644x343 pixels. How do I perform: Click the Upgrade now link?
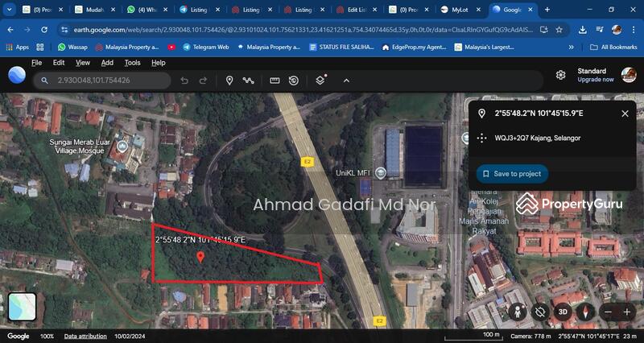click(x=595, y=80)
